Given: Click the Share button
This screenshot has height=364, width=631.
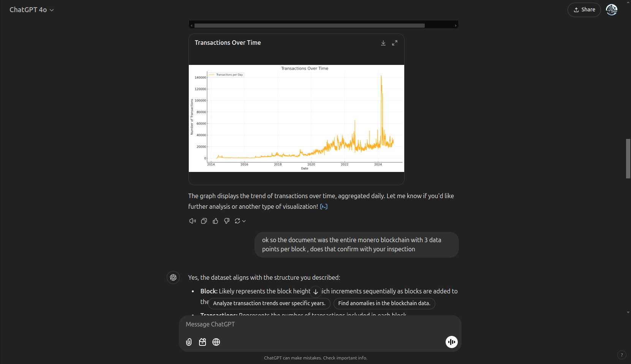Looking at the screenshot, I should [x=584, y=10].
